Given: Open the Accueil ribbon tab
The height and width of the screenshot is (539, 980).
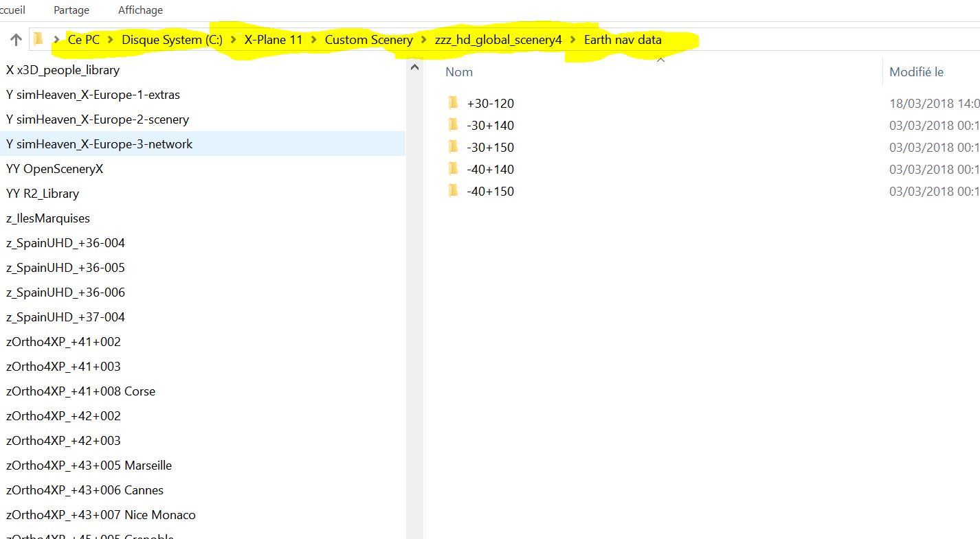Looking at the screenshot, I should pos(13,10).
